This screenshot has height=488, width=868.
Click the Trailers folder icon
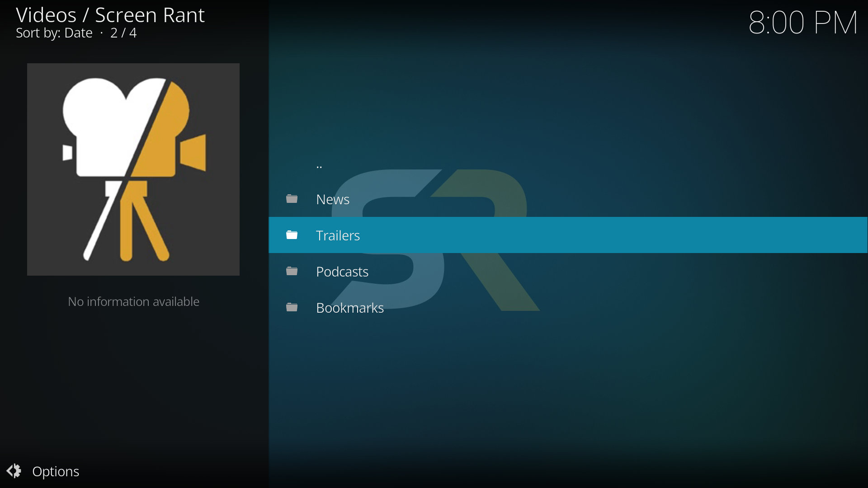click(292, 235)
